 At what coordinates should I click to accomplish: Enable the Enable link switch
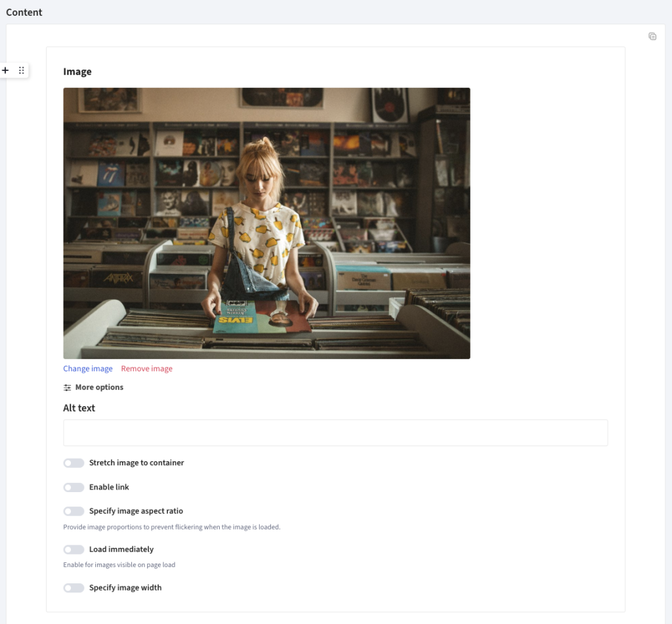tap(73, 488)
